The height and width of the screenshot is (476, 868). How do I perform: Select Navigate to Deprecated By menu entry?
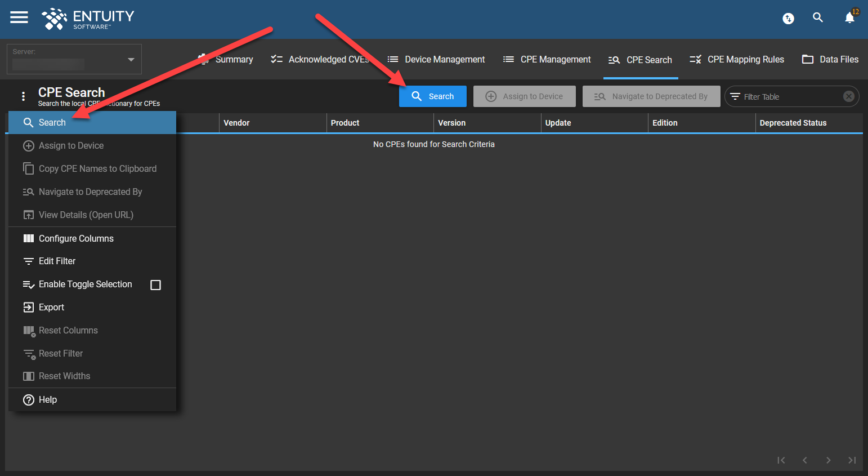(92, 192)
